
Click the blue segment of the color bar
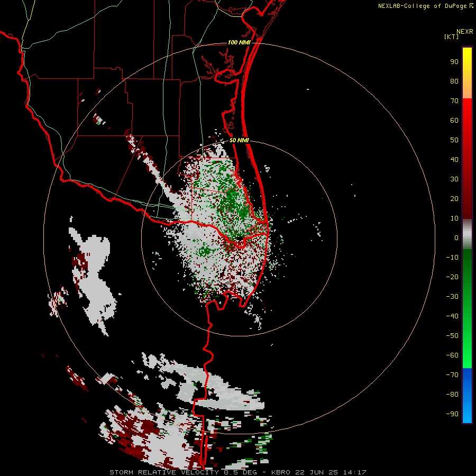pyautogui.click(x=467, y=395)
